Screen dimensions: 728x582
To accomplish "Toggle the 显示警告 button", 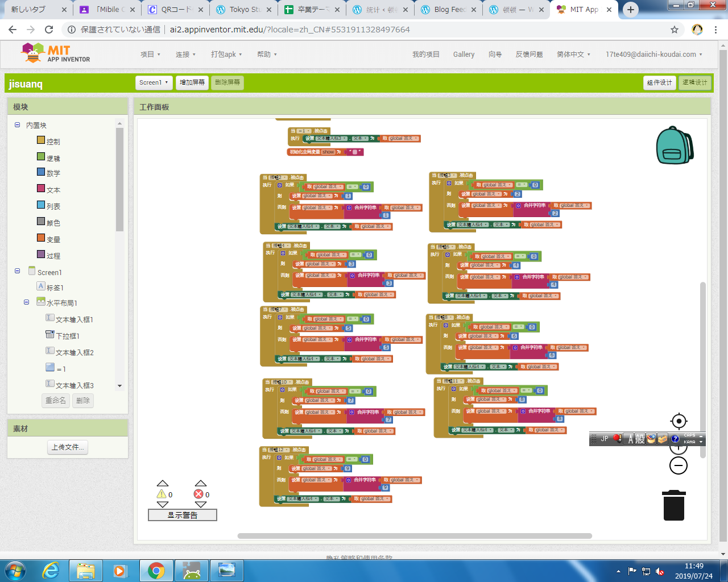I will 183,515.
